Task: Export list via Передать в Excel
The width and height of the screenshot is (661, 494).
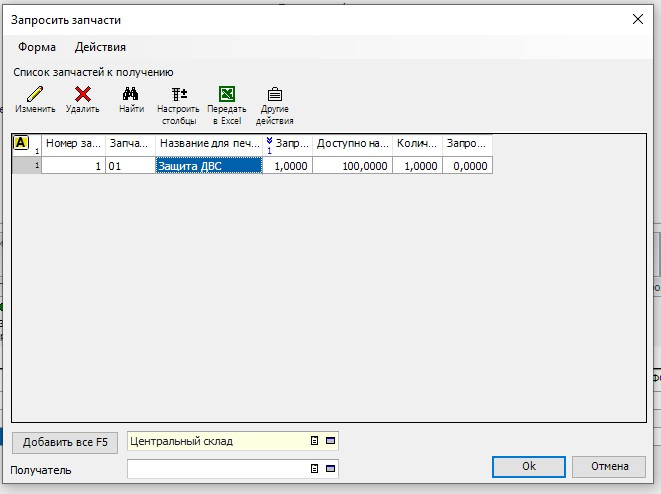Action: (x=227, y=95)
